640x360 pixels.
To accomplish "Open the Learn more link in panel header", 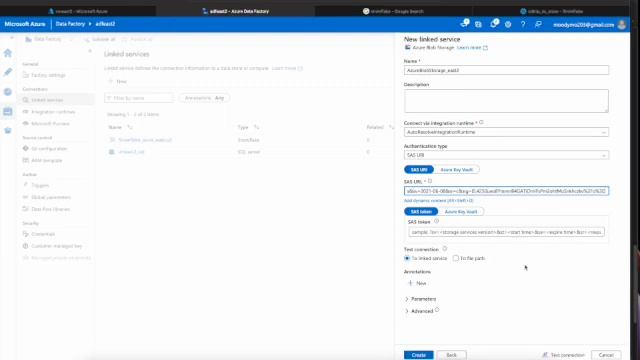I will pyautogui.click(x=469, y=48).
